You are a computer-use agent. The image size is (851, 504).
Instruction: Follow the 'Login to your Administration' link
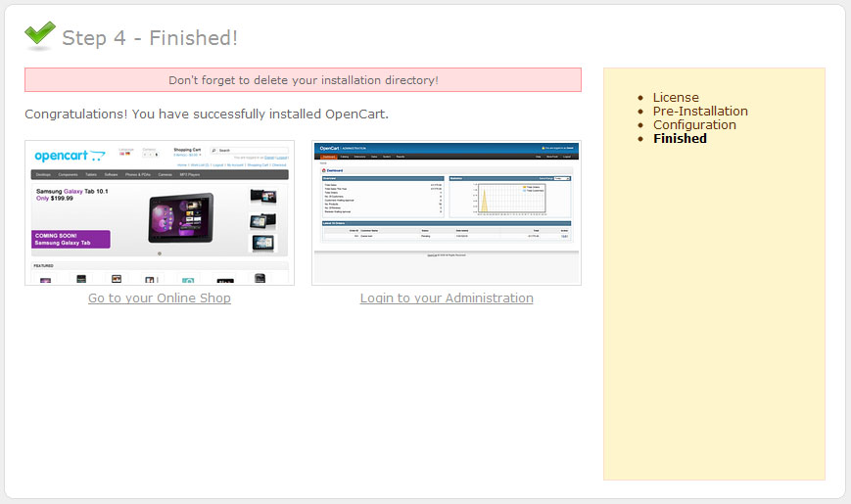(447, 298)
